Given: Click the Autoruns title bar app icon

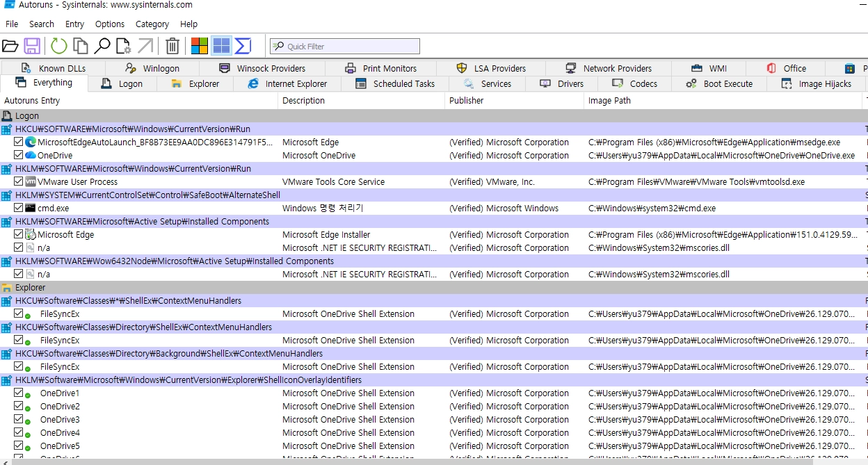Looking at the screenshot, I should tap(10, 5).
